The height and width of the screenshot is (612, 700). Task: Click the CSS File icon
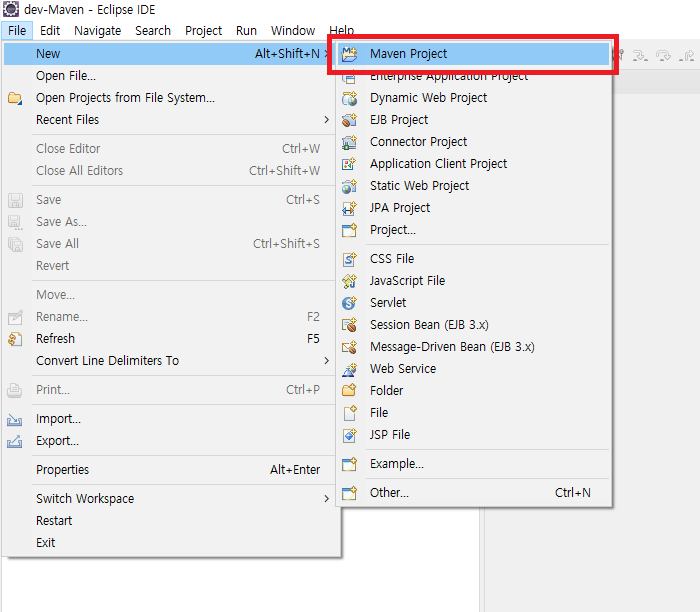click(x=349, y=259)
